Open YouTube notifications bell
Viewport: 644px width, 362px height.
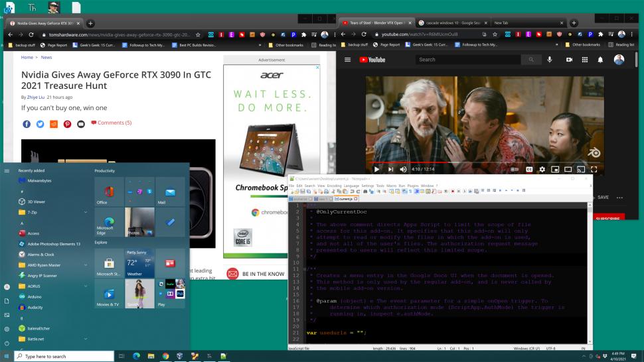[600, 60]
